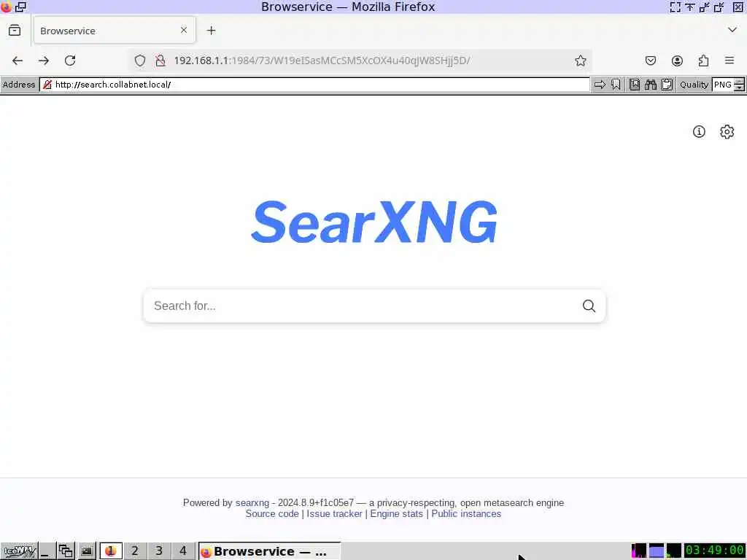The width and height of the screenshot is (747, 560).
Task: Go forward in Firefox history
Action: tap(44, 61)
